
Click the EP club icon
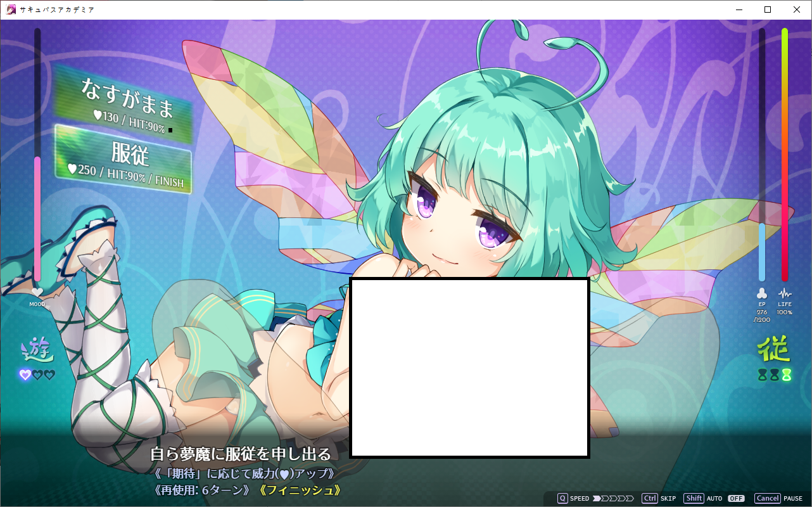click(x=762, y=293)
